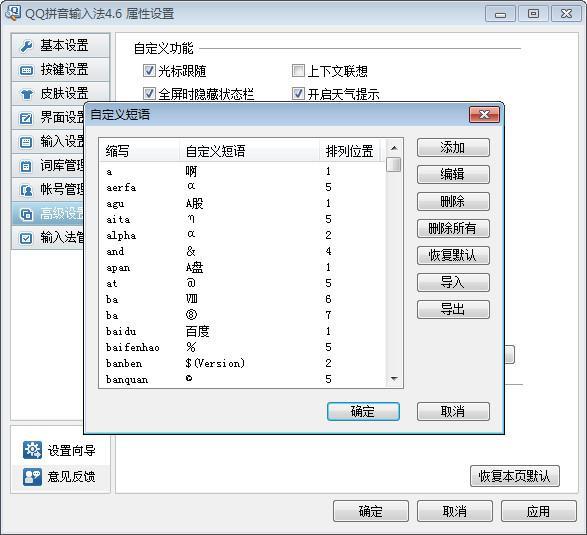Select the 'baifenhao' % row

pos(243,347)
